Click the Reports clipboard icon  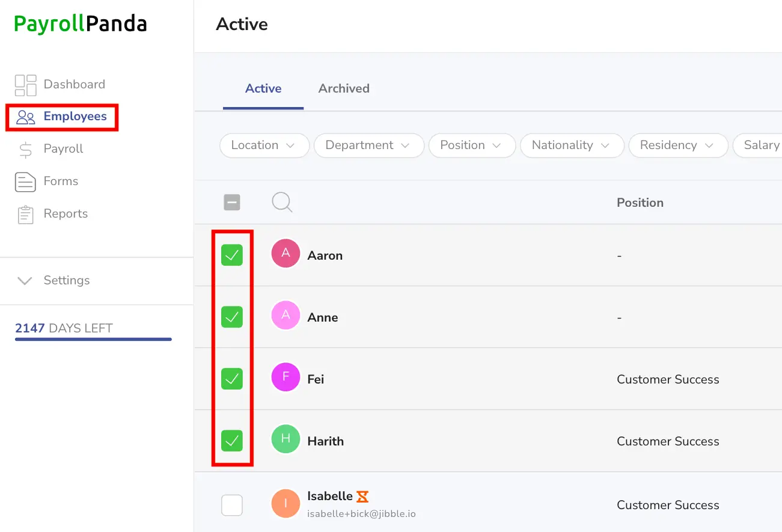pos(25,214)
